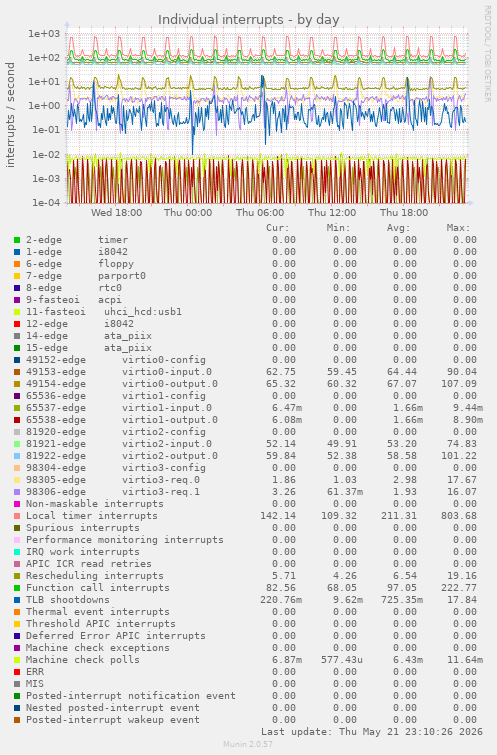Click the pink Local timer interrupts swatch
The width and height of the screenshot is (497, 755).
(x=17, y=516)
